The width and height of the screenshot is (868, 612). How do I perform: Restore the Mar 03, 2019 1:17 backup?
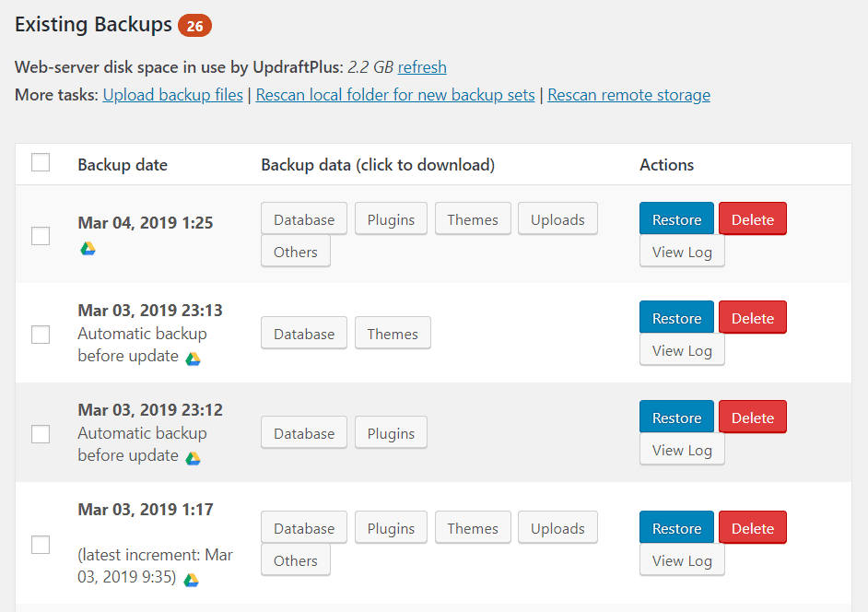pyautogui.click(x=676, y=528)
